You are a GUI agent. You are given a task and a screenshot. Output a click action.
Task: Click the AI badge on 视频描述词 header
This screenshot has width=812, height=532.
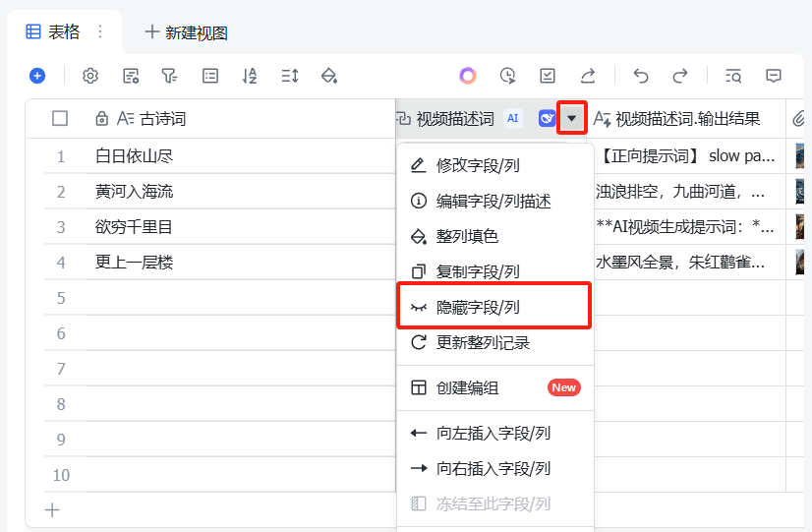pos(513,119)
